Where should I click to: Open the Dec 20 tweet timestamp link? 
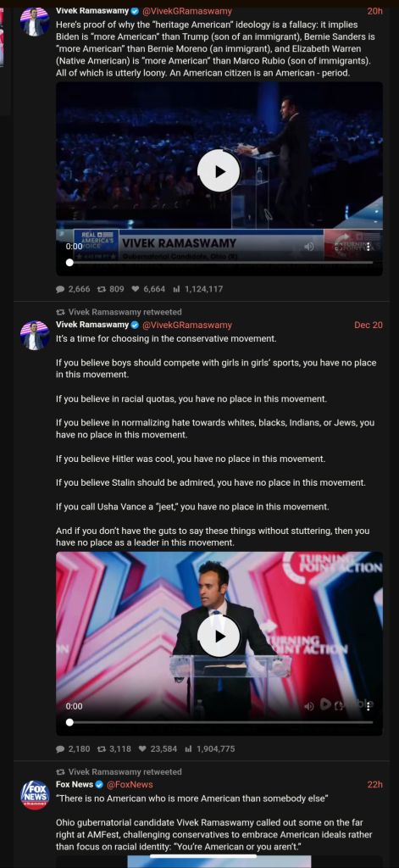[x=368, y=325]
